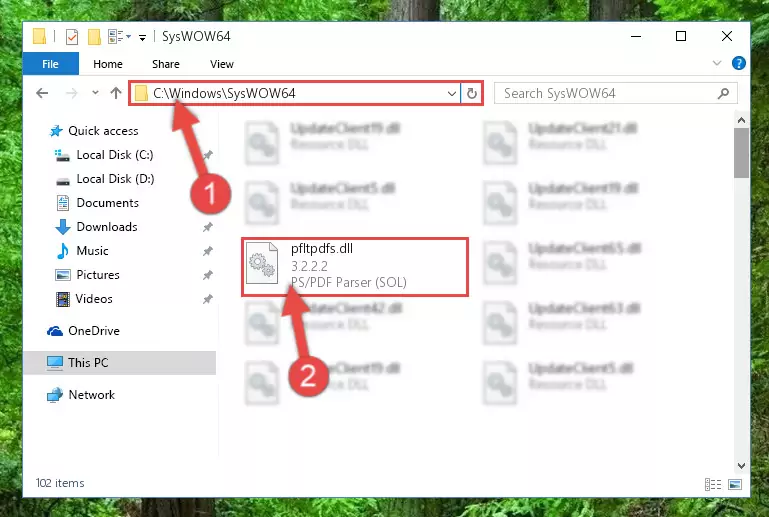The width and height of the screenshot is (769, 517).
Task: Expand the ribbon with the chevron
Action: pos(717,63)
